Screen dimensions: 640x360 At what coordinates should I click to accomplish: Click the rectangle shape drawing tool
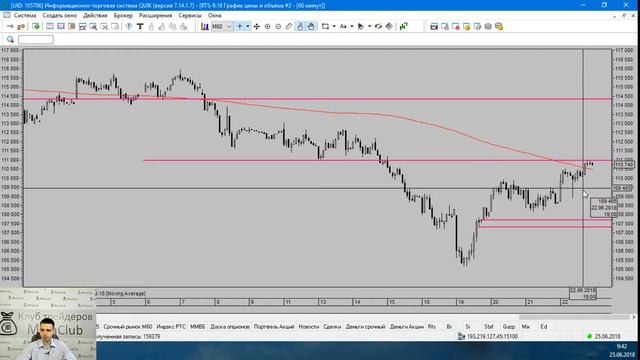pos(325,27)
